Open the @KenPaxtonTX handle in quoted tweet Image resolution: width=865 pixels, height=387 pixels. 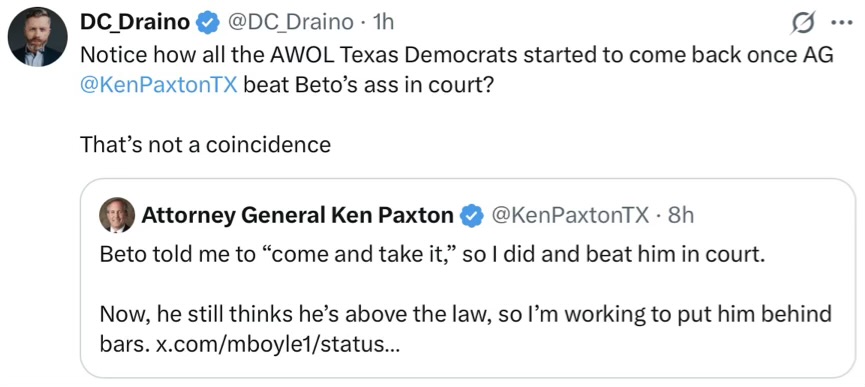pos(570,216)
